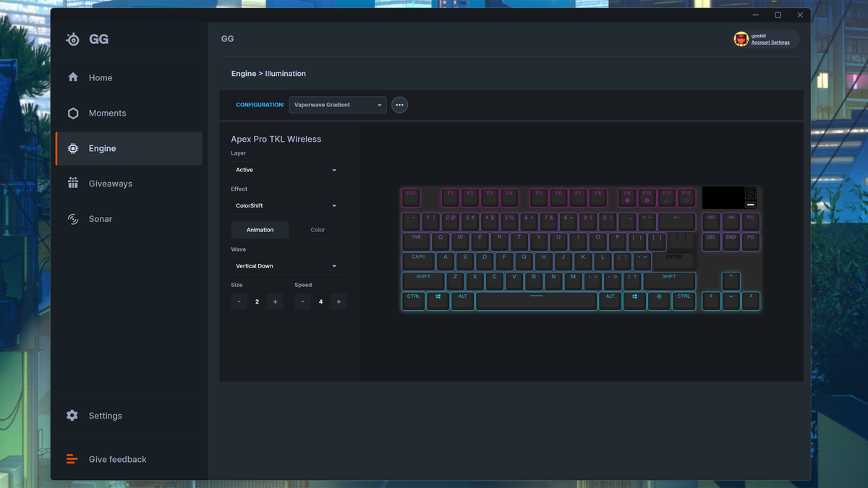This screenshot has height=488, width=868.
Task: Decrease Speed with the minus button
Action: pos(302,301)
